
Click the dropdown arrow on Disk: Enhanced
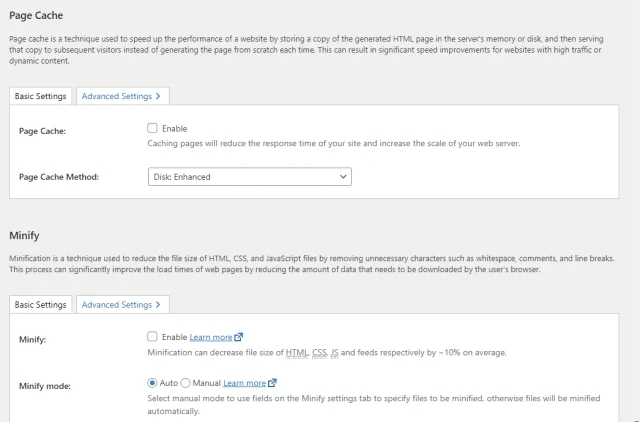pos(343,177)
